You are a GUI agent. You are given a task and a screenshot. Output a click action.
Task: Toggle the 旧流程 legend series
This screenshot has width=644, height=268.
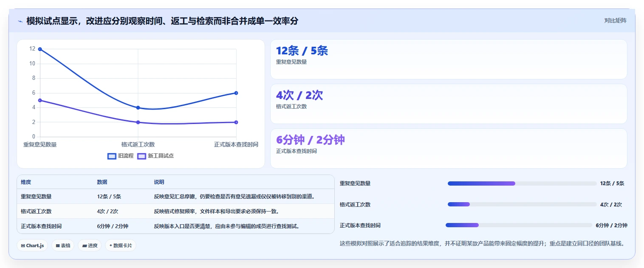[x=120, y=156]
